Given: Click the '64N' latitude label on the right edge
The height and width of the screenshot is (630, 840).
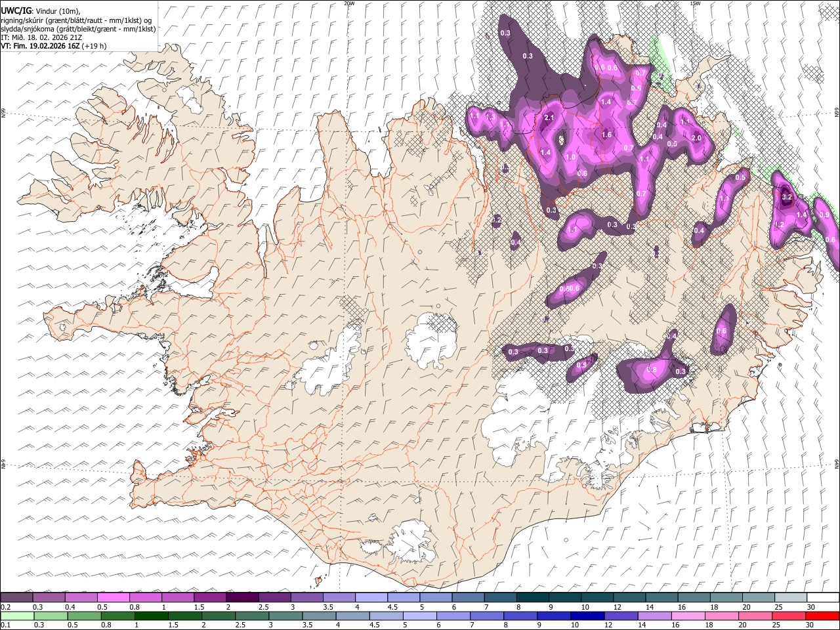Looking at the screenshot, I should click(x=836, y=463).
